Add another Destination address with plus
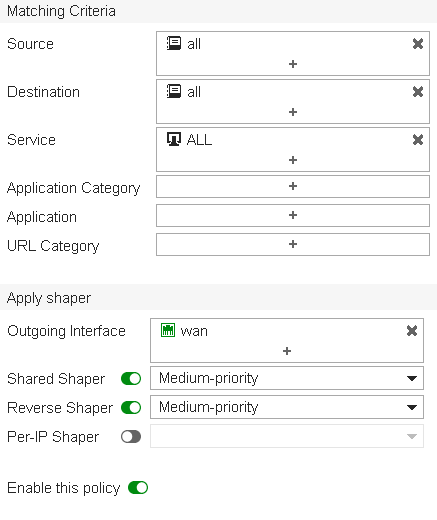This screenshot has height=520, width=437. [x=293, y=112]
